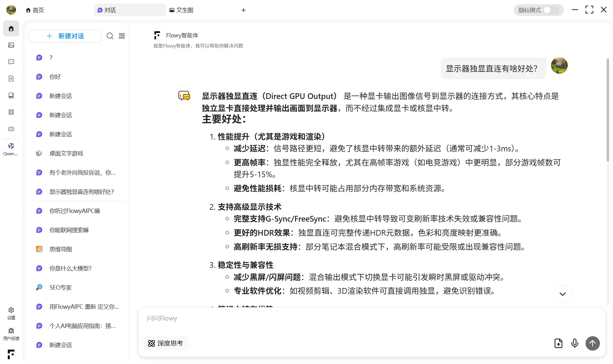Screen dimensions: 613x364
Task: Switch to the 文生图 tab
Action: [x=181, y=10]
